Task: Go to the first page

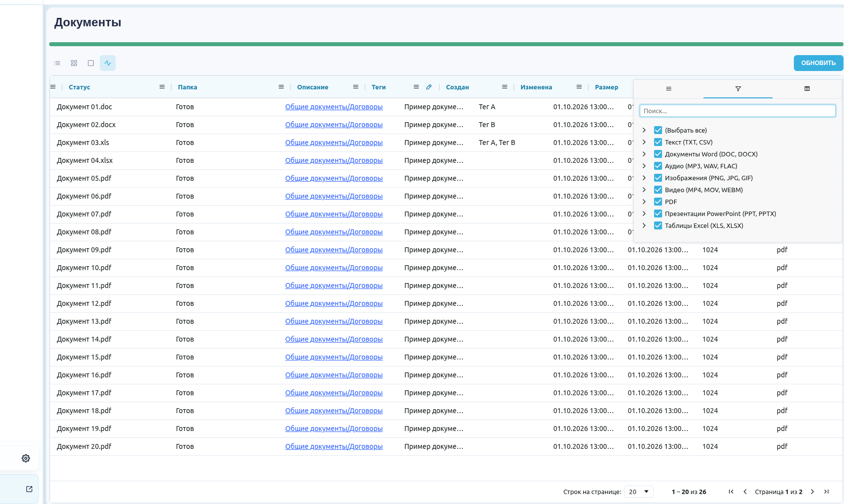Action: point(731,492)
